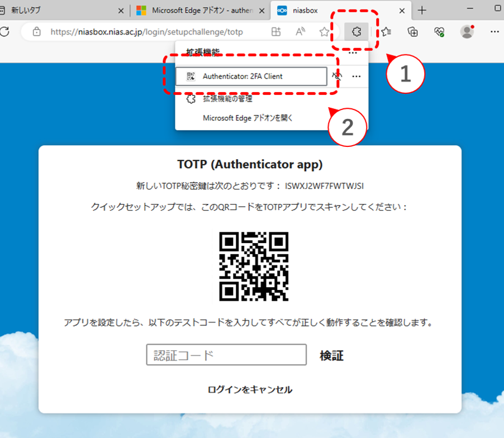Open Edge settings and more menu
The width and height of the screenshot is (504, 438).
point(495,31)
